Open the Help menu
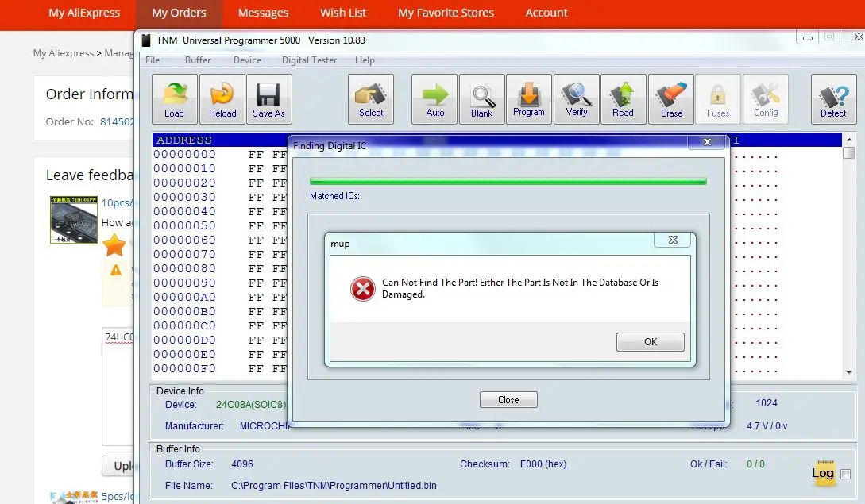Image resolution: width=865 pixels, height=504 pixels. tap(365, 60)
